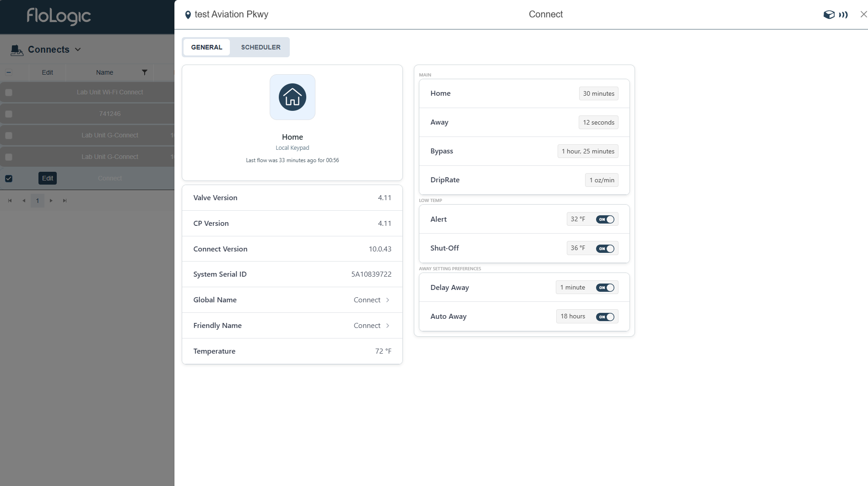The width and height of the screenshot is (868, 486).
Task: Go to the next page with the arrow icon
Action: tap(51, 201)
